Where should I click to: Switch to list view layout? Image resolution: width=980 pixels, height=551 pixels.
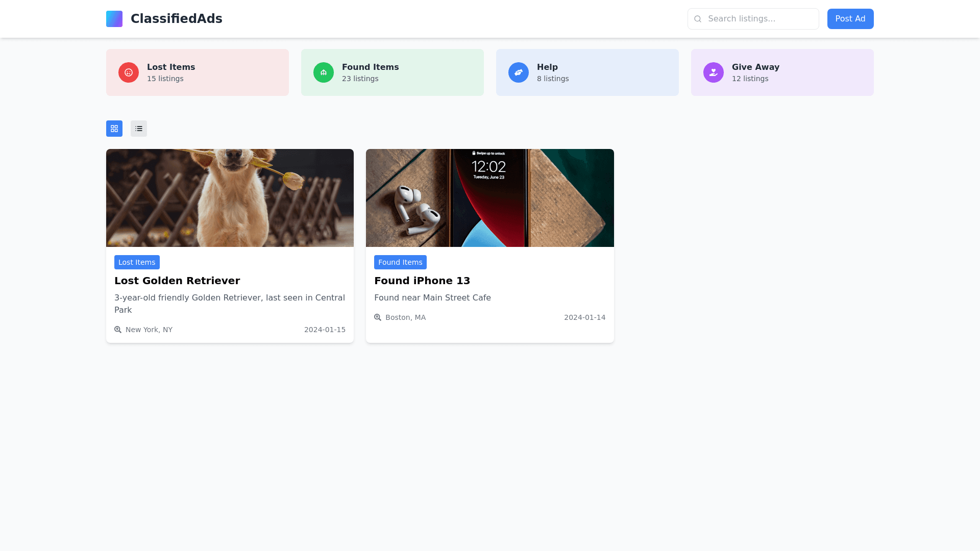coord(138,128)
